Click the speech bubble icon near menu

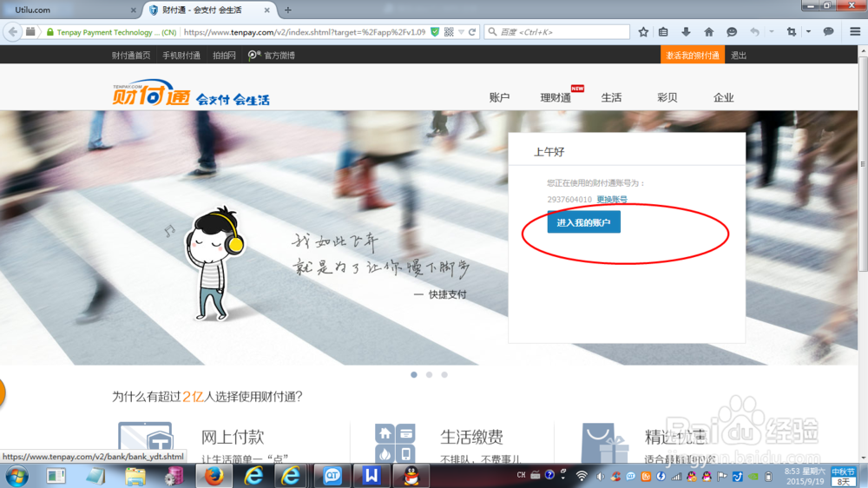pos(828,32)
